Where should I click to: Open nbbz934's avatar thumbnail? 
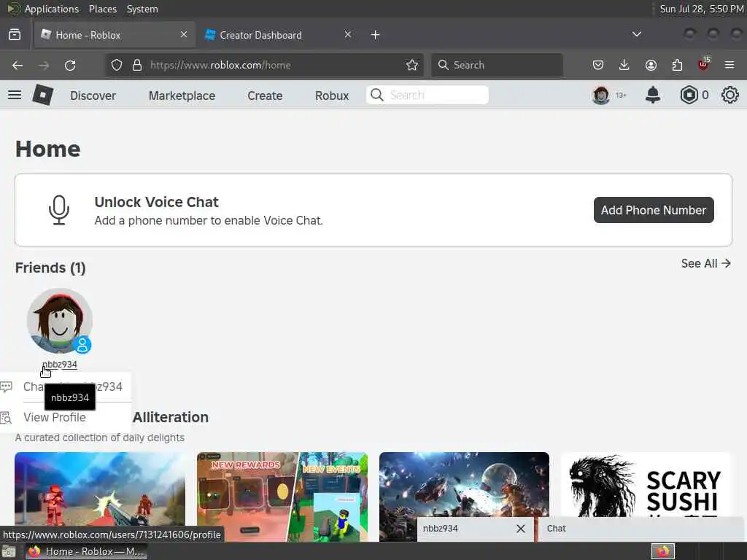pyautogui.click(x=60, y=321)
